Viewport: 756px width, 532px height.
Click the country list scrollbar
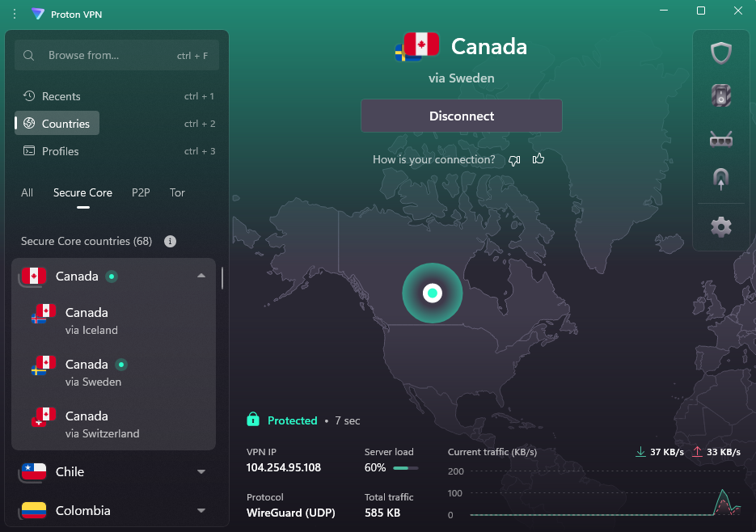(222, 278)
